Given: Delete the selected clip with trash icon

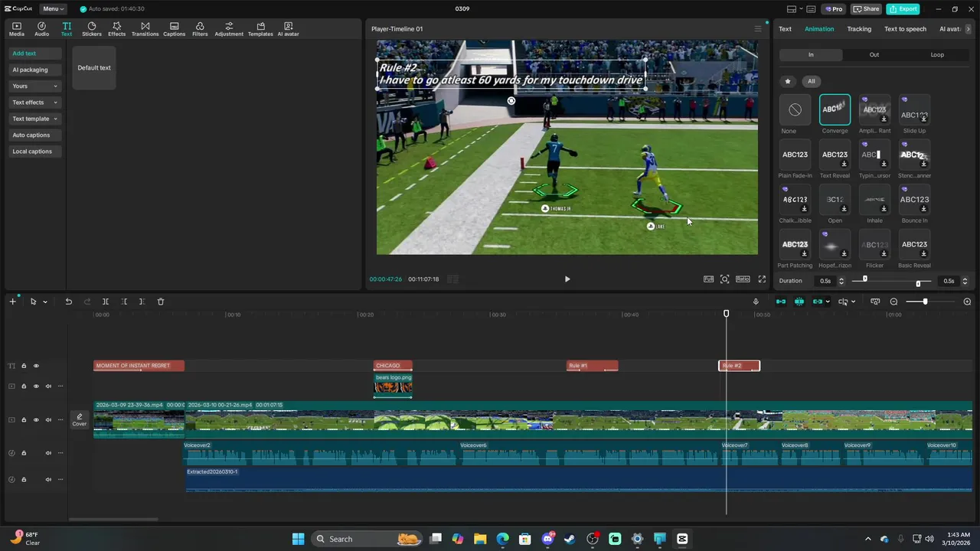Looking at the screenshot, I should [x=161, y=302].
